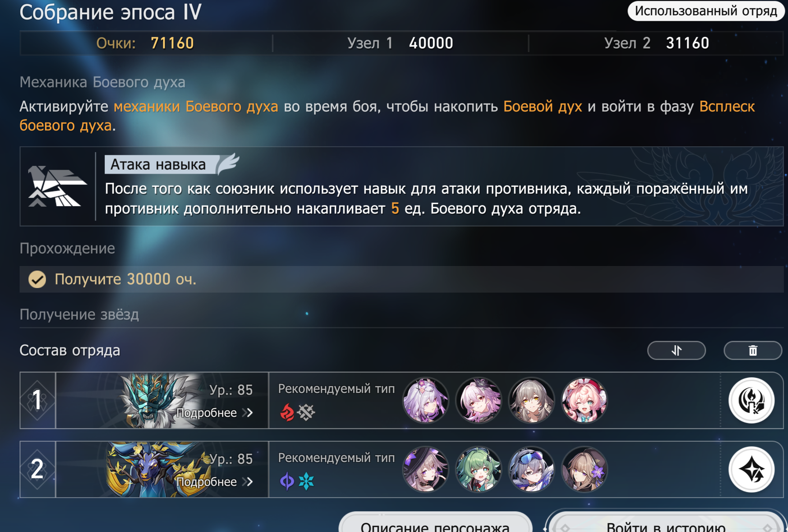The height and width of the screenshot is (532, 788).
Task: Select the pink-haired character portrait in squad 1
Action: (584, 400)
